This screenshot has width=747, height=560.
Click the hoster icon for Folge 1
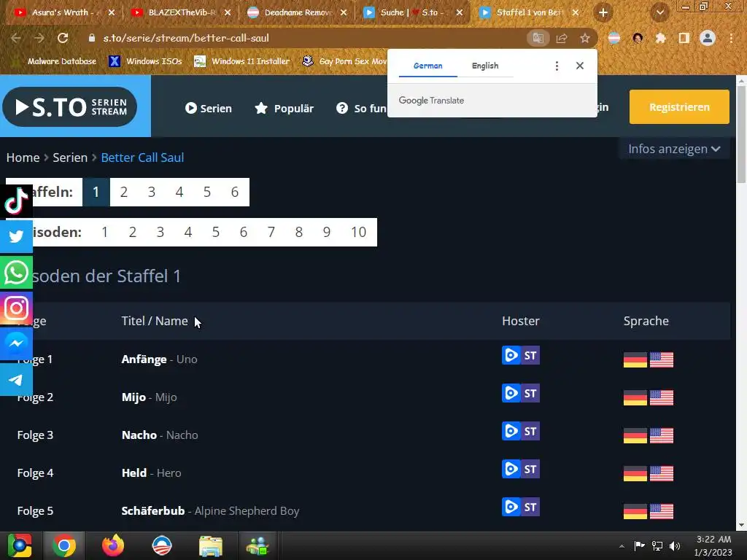point(511,355)
